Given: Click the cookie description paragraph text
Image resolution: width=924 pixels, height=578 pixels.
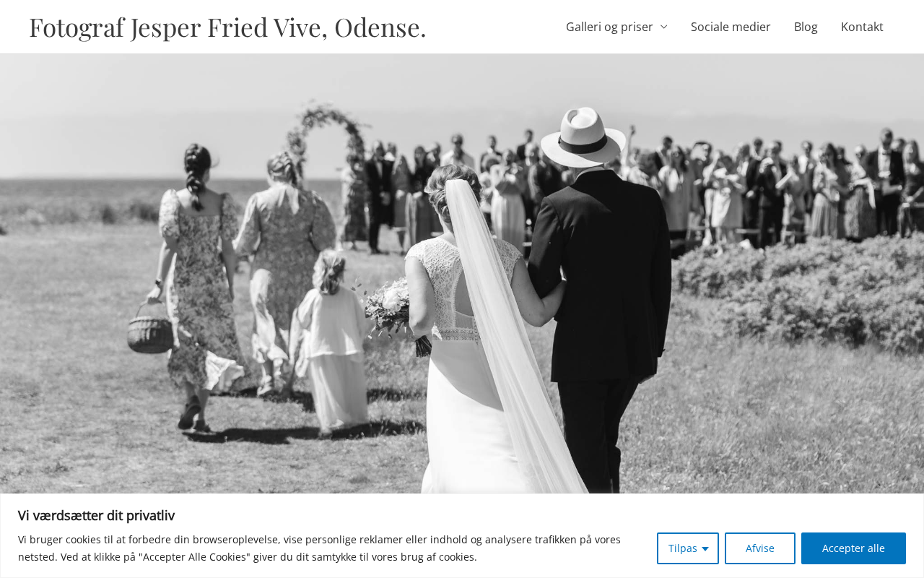Looking at the screenshot, I should (x=319, y=548).
